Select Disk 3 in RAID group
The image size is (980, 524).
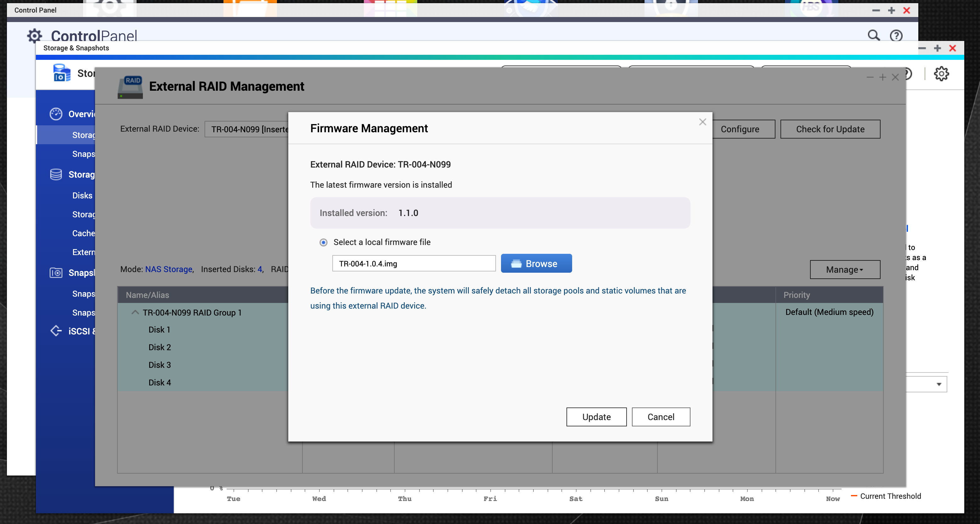(160, 365)
